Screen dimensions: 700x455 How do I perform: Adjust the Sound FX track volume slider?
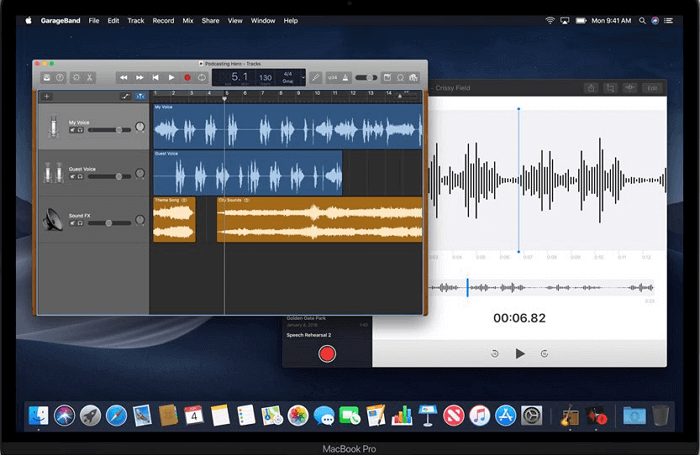point(110,222)
